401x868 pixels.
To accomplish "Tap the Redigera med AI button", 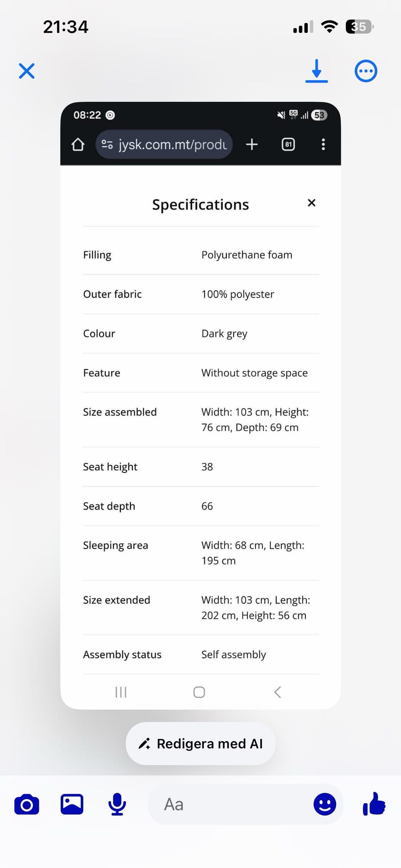I will [x=200, y=744].
